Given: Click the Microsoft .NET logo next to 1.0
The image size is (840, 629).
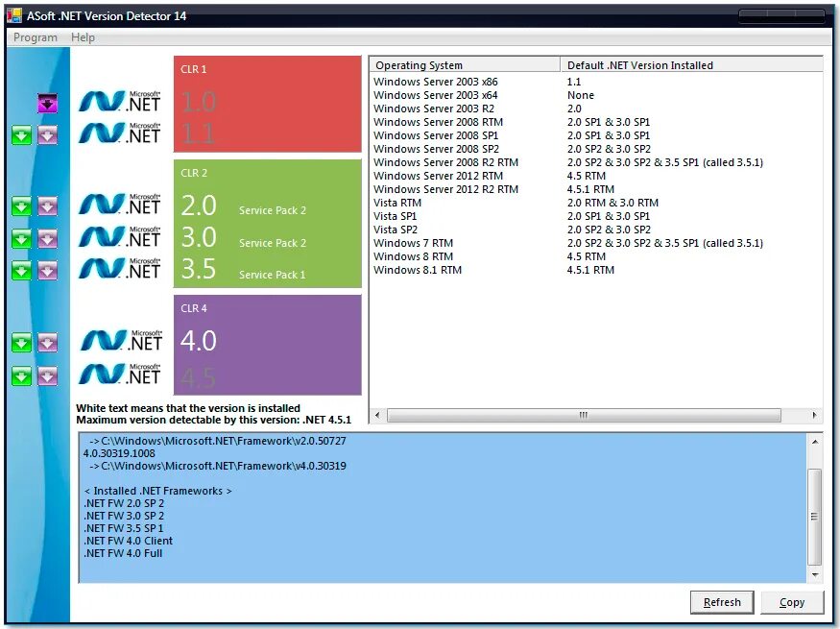Looking at the screenshot, I should pyautogui.click(x=119, y=101).
